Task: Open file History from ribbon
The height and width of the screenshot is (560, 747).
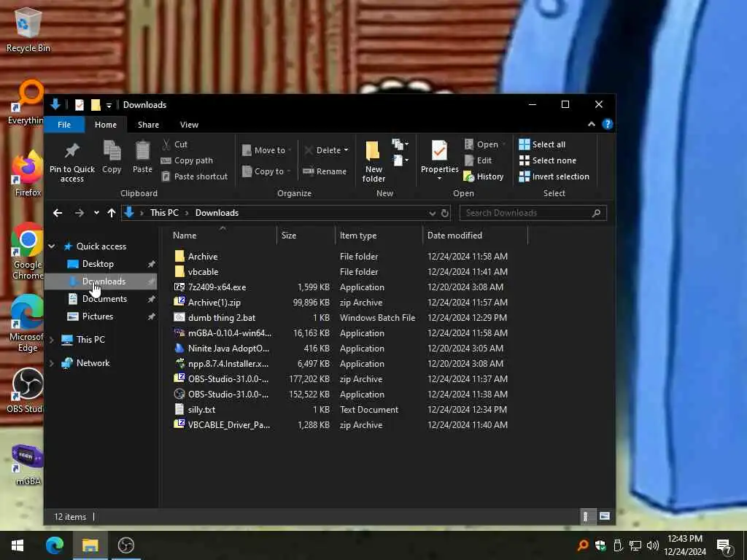Action: [484, 176]
